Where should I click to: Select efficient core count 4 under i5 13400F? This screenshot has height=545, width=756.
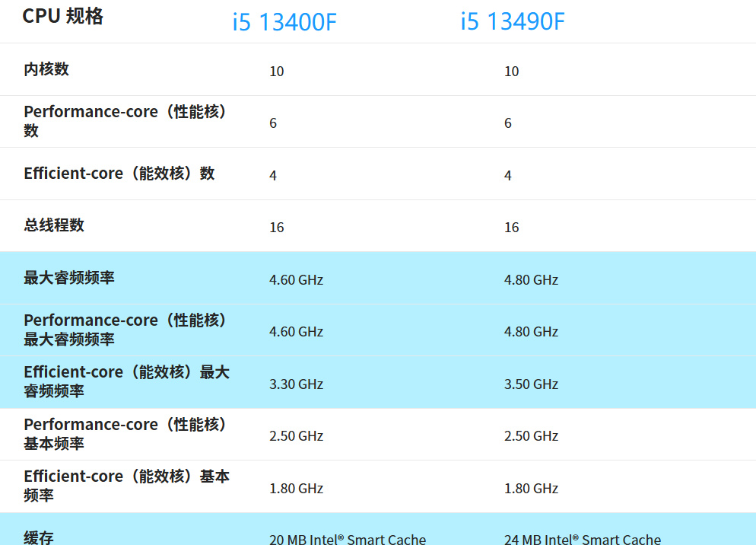(x=273, y=176)
